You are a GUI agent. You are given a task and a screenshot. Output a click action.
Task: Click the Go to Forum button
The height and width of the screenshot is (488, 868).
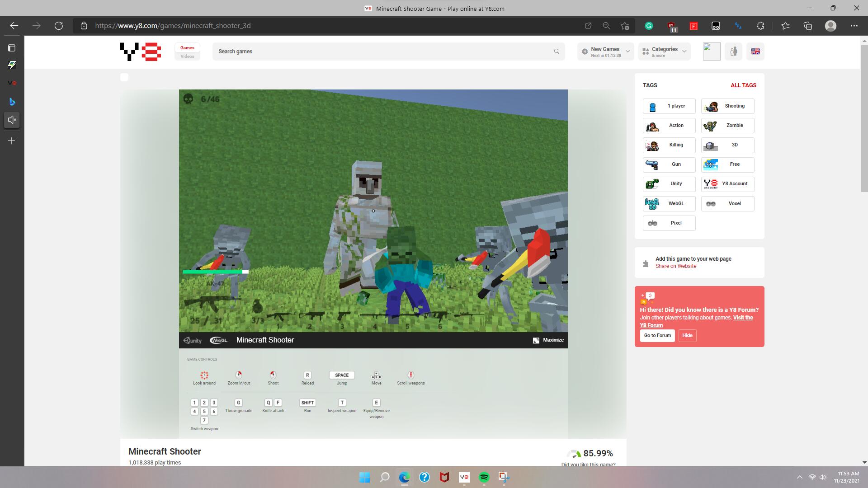pos(657,335)
